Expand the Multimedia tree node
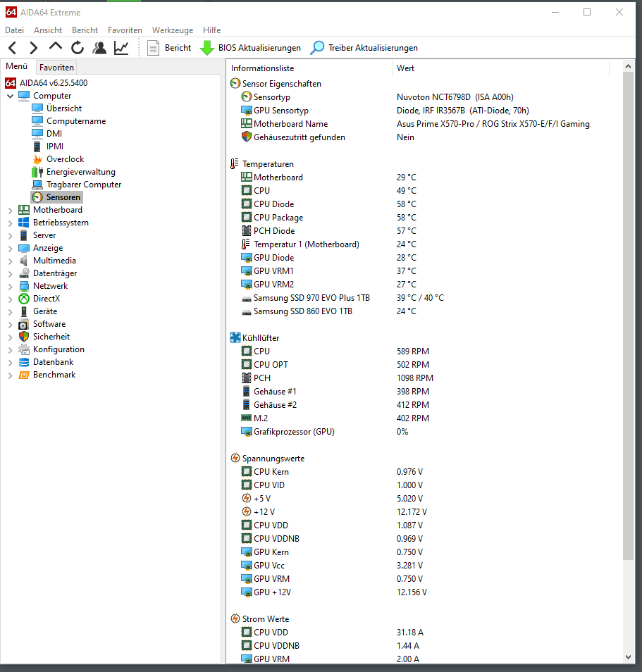The width and height of the screenshot is (642, 672). 11,261
